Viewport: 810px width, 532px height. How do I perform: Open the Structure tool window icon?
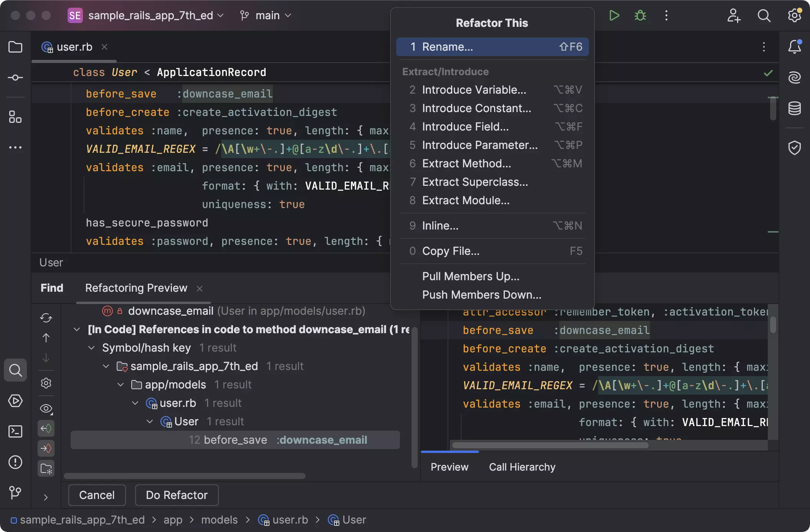point(15,117)
